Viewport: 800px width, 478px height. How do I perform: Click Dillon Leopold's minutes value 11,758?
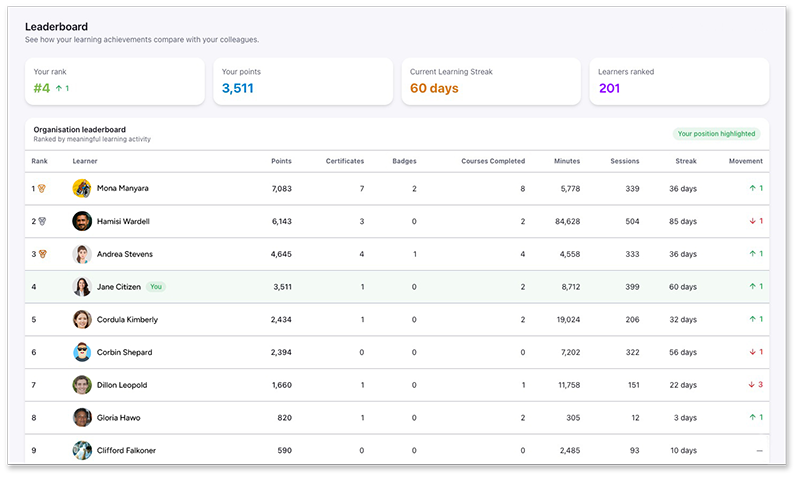569,385
